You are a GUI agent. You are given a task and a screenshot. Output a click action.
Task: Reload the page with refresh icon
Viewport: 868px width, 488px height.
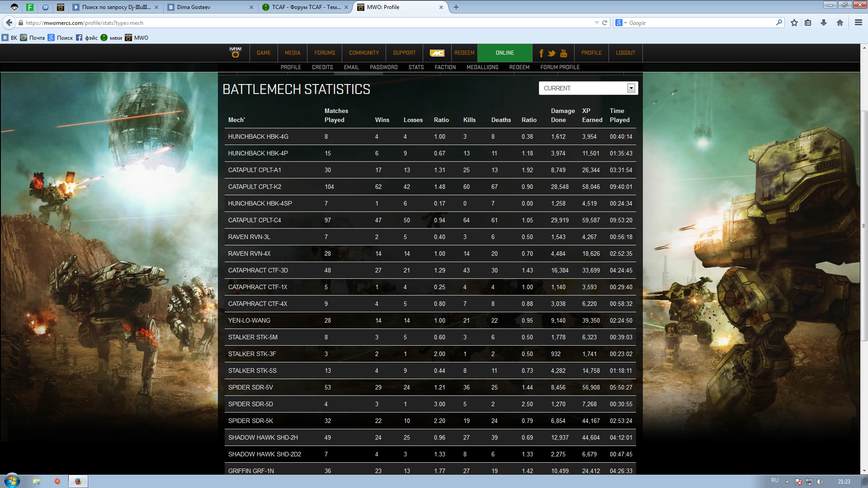pyautogui.click(x=604, y=23)
